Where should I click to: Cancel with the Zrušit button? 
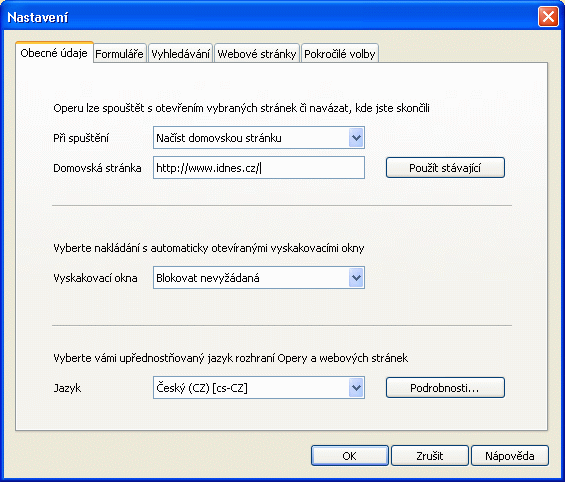click(430, 456)
